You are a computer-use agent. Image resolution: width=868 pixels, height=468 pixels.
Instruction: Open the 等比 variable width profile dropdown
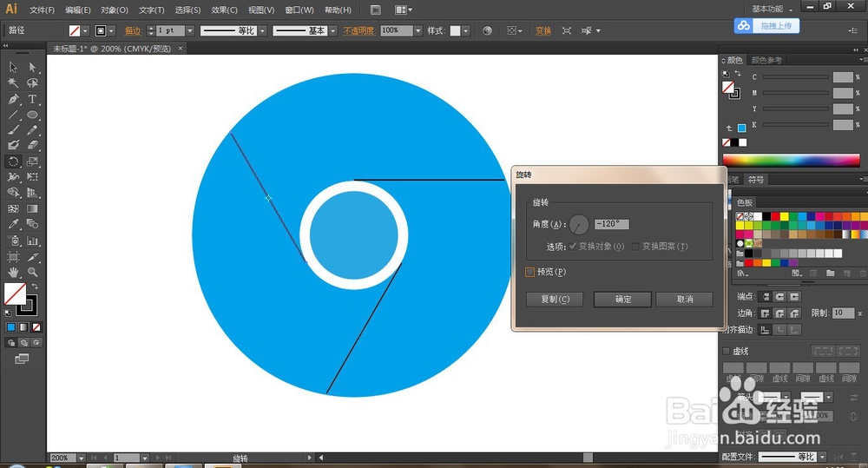[262, 31]
